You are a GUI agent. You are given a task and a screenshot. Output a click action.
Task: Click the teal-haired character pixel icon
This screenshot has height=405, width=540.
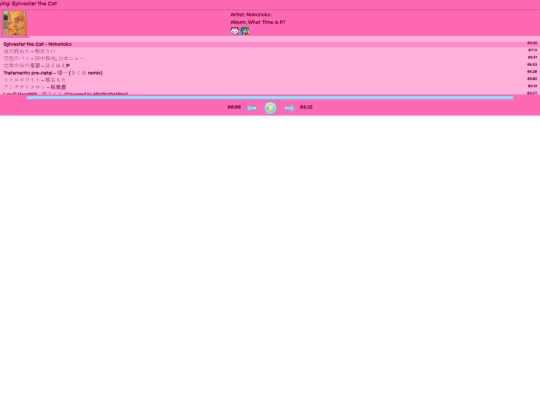pyautogui.click(x=245, y=31)
